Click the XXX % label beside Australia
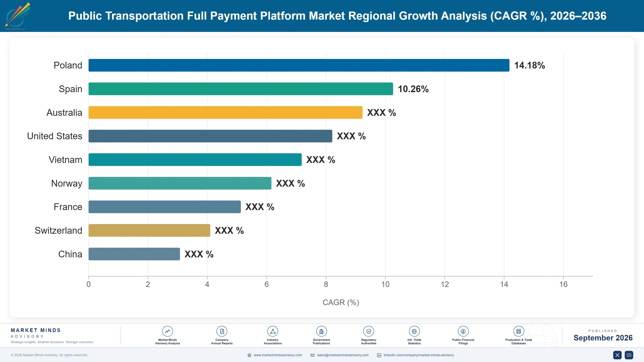This screenshot has height=362, width=644. tap(382, 113)
